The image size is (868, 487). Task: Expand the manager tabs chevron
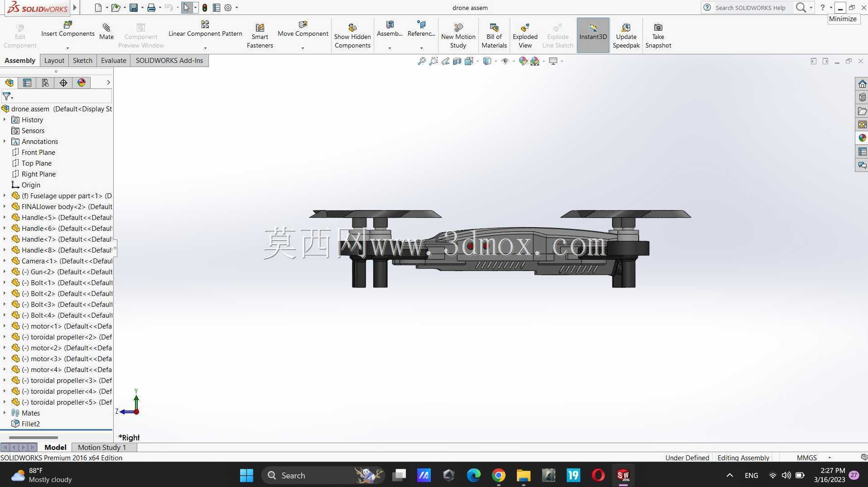tap(108, 82)
